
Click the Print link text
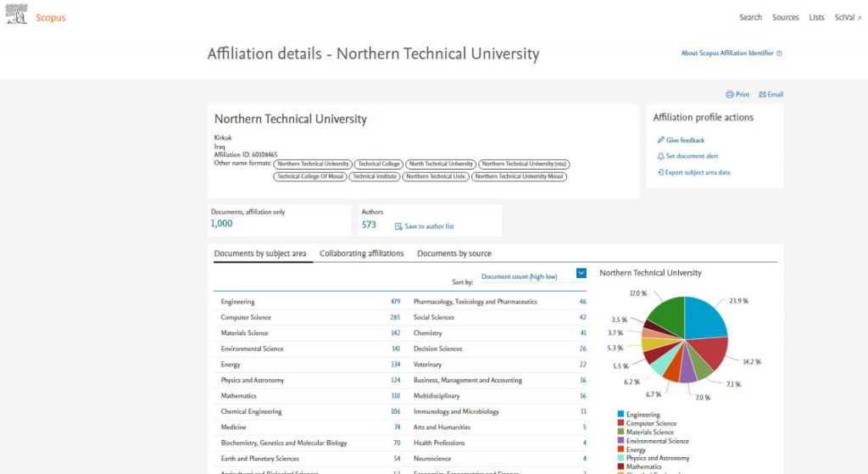[x=743, y=95]
